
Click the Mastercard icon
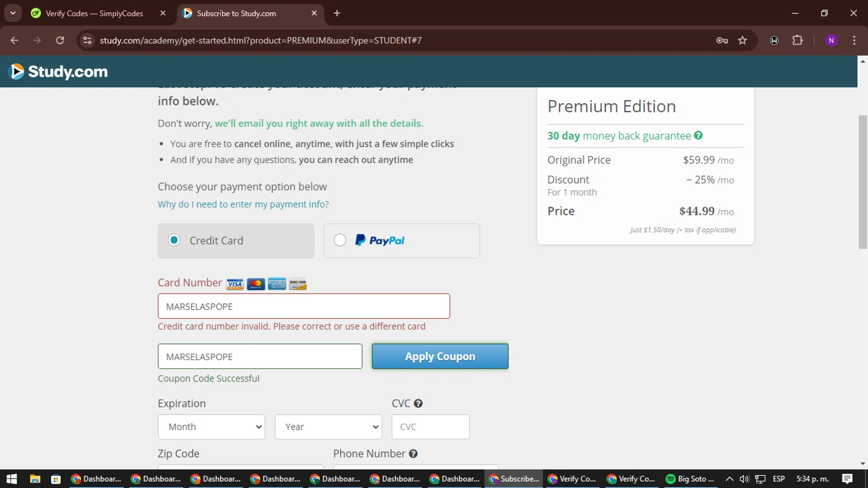tap(256, 284)
